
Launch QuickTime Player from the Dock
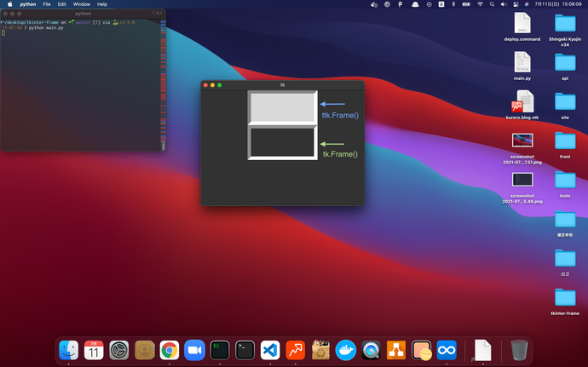click(371, 350)
